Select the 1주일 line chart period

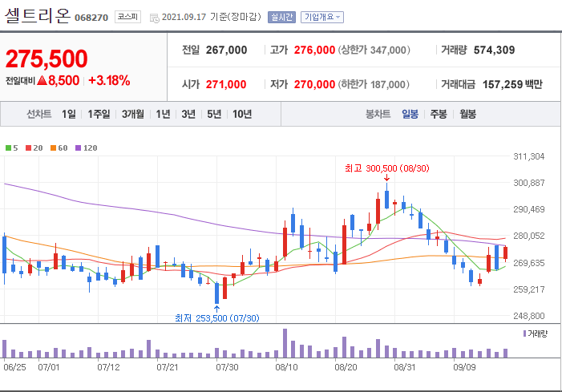[99, 114]
